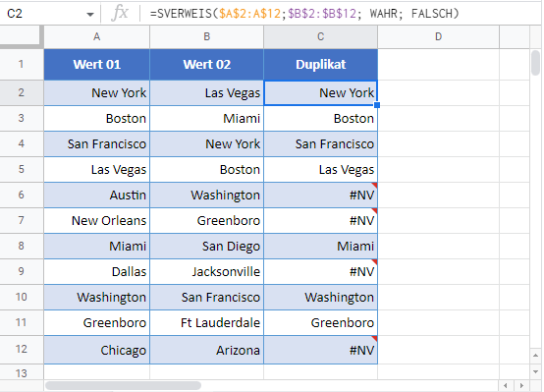Select cell A5 with Las Vegas
Viewport: 544px width, 392px height.
pyautogui.click(x=97, y=169)
